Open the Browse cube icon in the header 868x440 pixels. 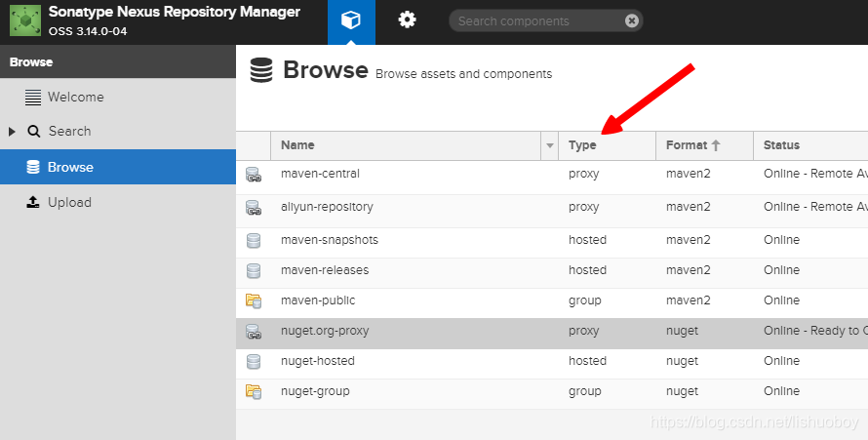(x=351, y=20)
